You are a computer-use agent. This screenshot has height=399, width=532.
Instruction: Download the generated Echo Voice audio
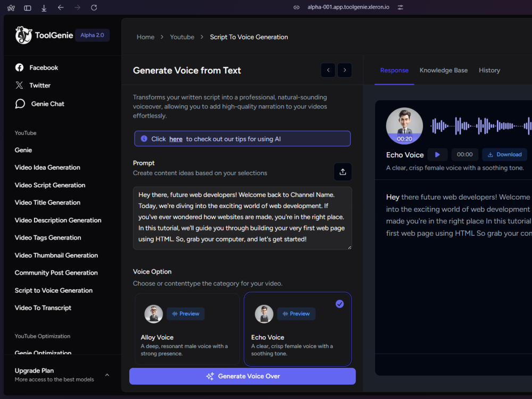point(504,155)
